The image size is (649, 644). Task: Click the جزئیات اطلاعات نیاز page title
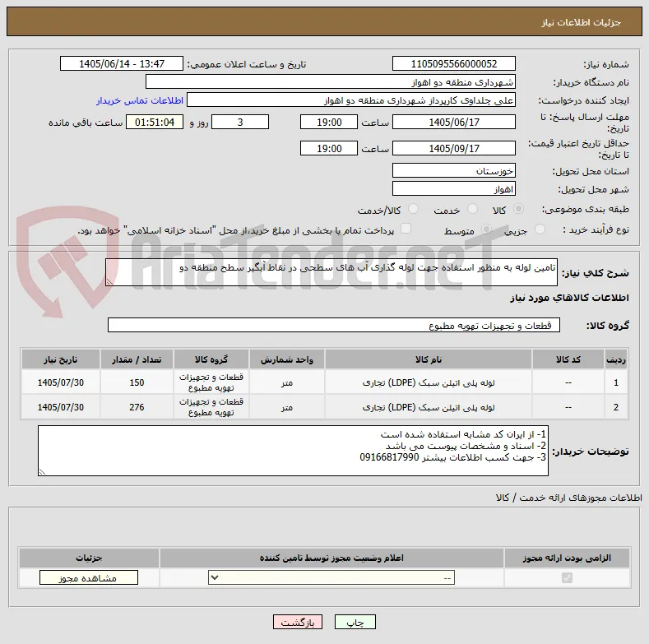click(581, 22)
